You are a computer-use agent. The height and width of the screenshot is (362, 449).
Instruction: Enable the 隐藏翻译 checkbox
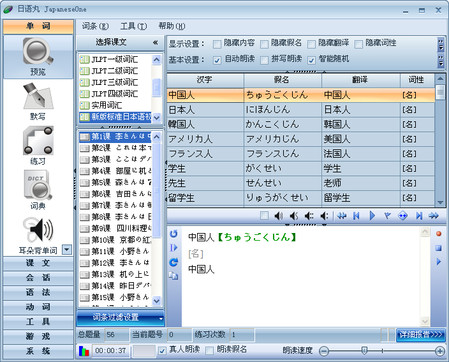coord(312,44)
